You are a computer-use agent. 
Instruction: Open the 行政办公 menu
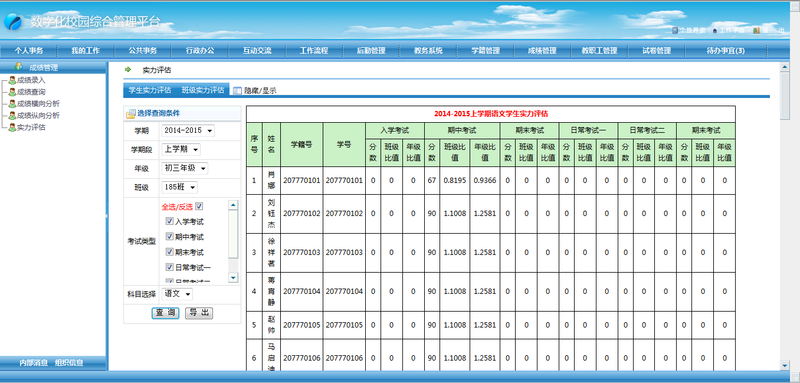[x=199, y=50]
